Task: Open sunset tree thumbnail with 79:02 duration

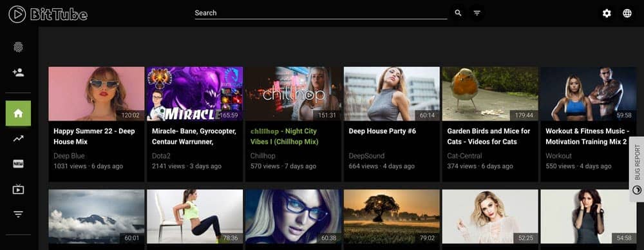Action: click(392, 216)
